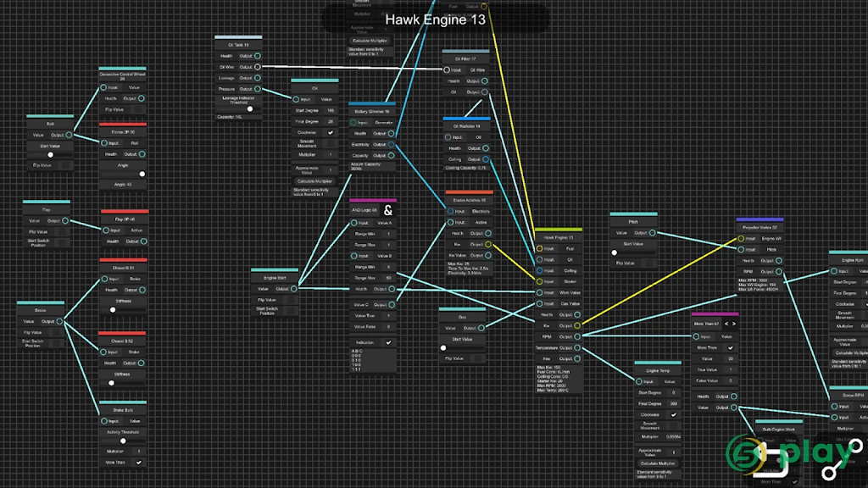Click the RPM output port of Hawk Engine 13
The image size is (868, 488).
tap(577, 336)
